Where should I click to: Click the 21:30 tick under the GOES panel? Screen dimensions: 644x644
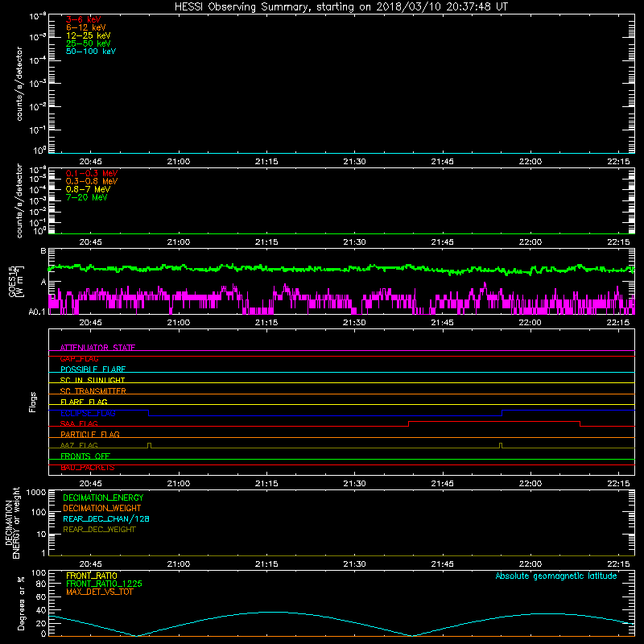[x=354, y=323]
